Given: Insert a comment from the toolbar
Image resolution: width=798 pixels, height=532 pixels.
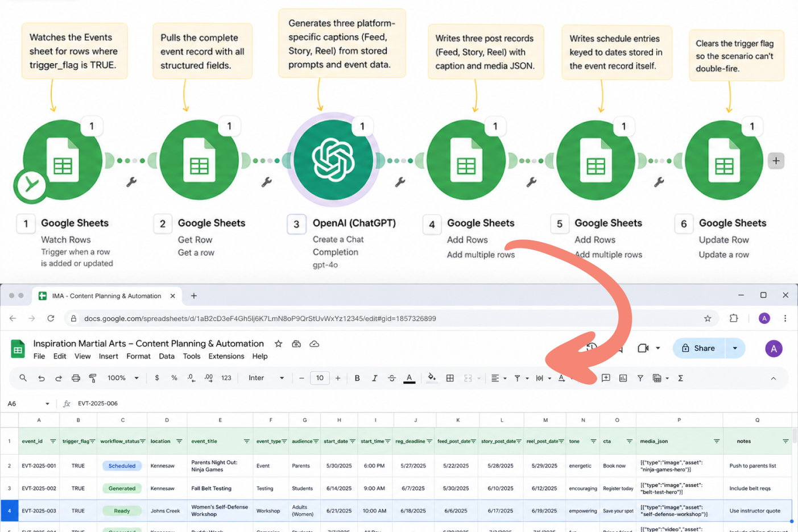Looking at the screenshot, I should (606, 378).
